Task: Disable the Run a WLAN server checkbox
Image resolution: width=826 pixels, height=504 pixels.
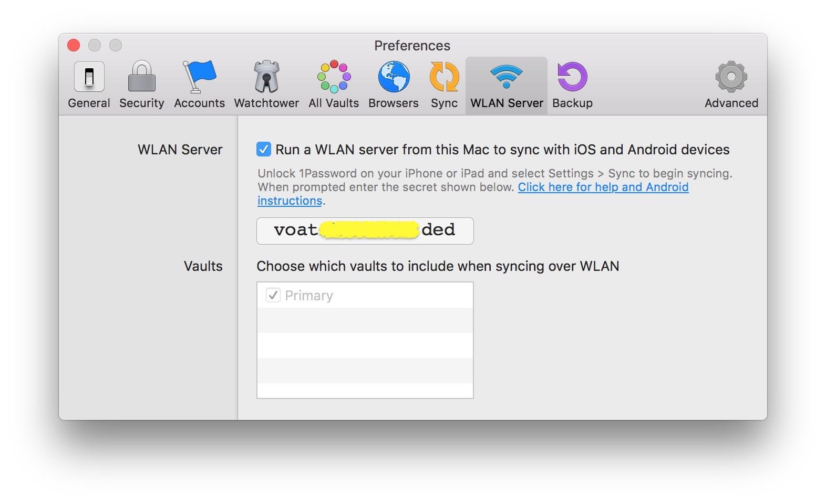Action: (x=264, y=150)
